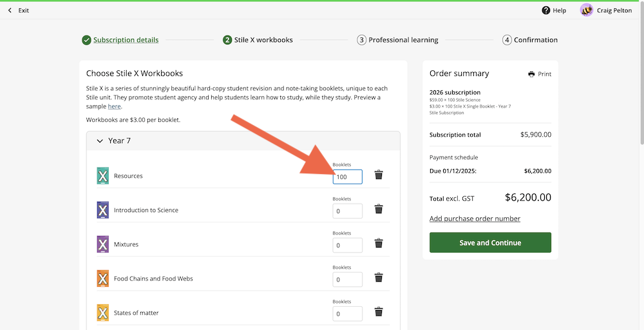The height and width of the screenshot is (330, 644).
Task: Click Save and Continue button
Action: click(490, 242)
